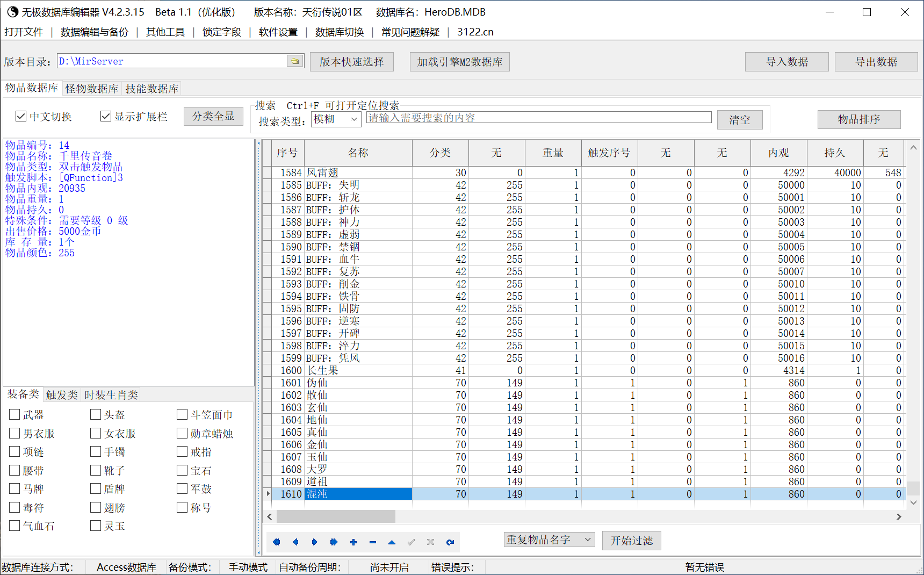Enable the 斗笠面巾 filter
924x575 pixels.
pyautogui.click(x=182, y=414)
